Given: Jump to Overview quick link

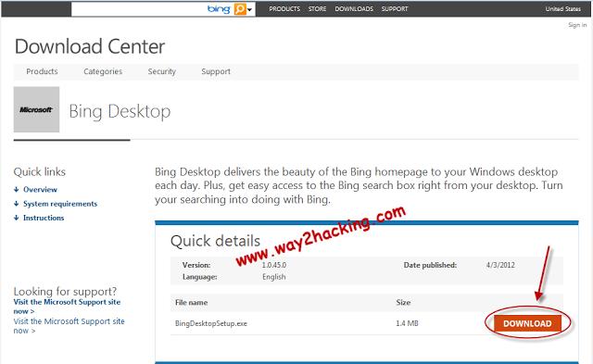Looking at the screenshot, I should tap(40, 189).
